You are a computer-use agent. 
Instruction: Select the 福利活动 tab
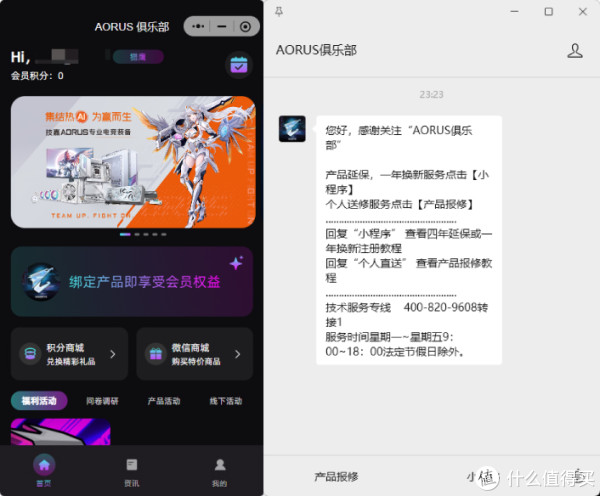[x=39, y=401]
